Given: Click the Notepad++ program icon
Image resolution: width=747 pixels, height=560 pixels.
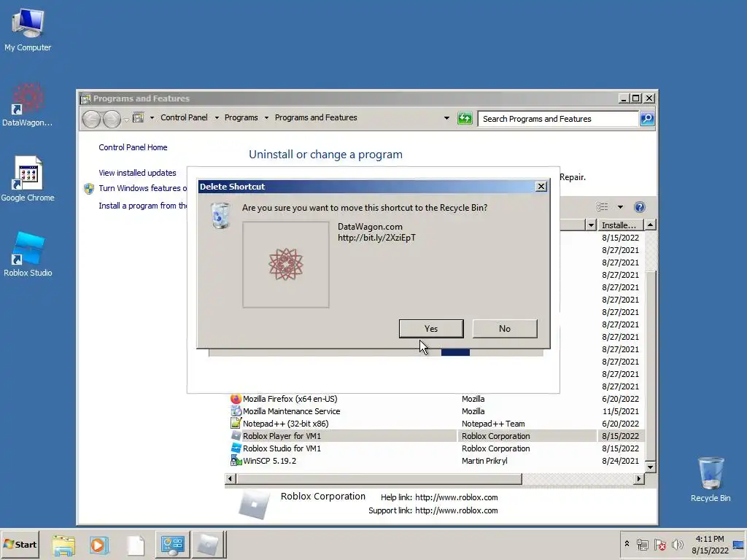Looking at the screenshot, I should coord(236,424).
